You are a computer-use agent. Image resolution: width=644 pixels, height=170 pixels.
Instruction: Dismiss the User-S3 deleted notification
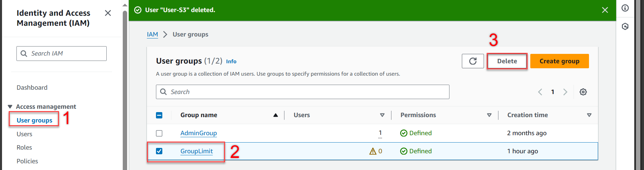coord(605,10)
